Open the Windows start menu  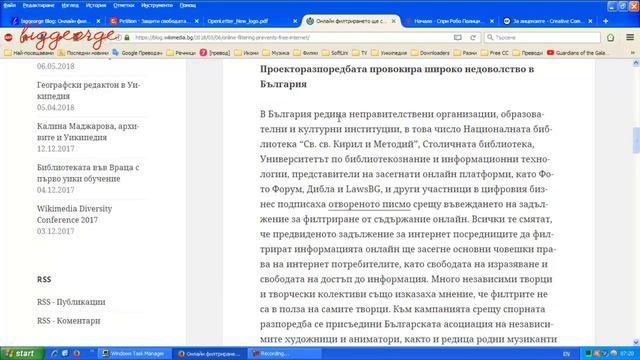(x=22, y=353)
